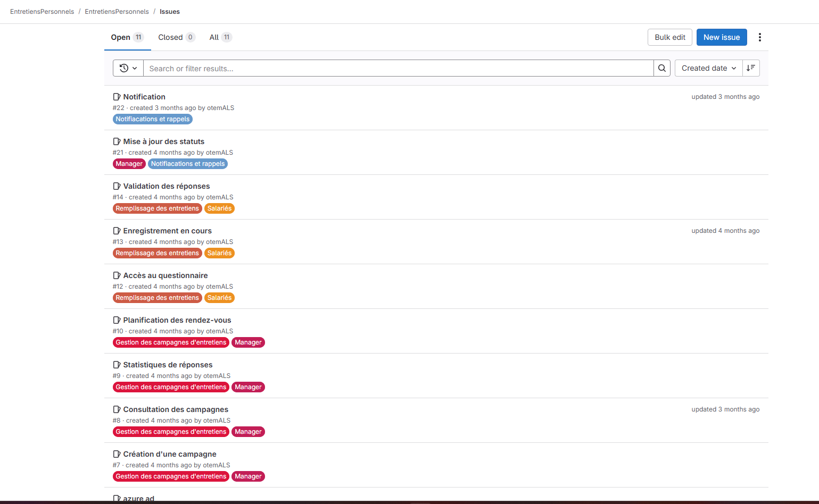Click Notifiacations et rappels label on issue #22

coord(153,119)
